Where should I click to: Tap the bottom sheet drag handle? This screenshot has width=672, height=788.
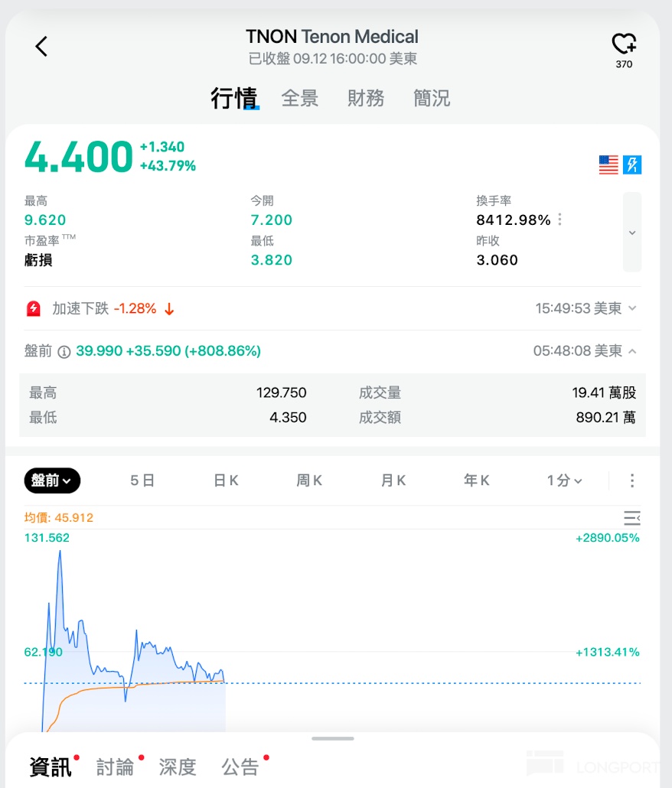point(333,739)
